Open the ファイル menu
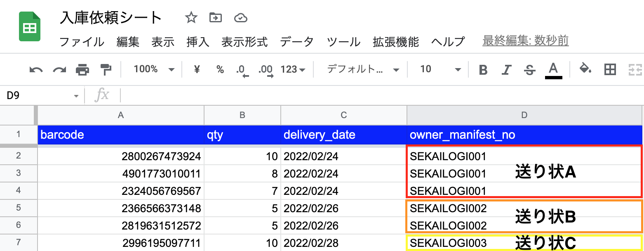Screen dimensions: 644x251 tap(82, 41)
